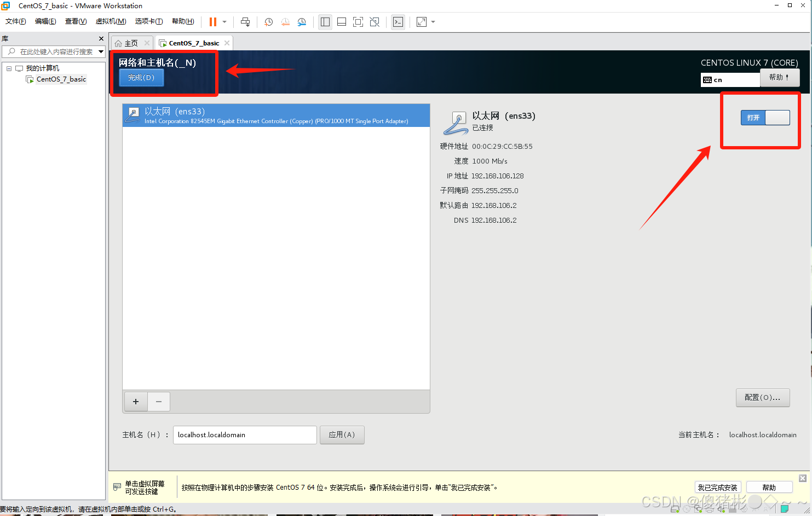The height and width of the screenshot is (516, 812).
Task: Open the 查看(V) menu
Action: (76, 21)
